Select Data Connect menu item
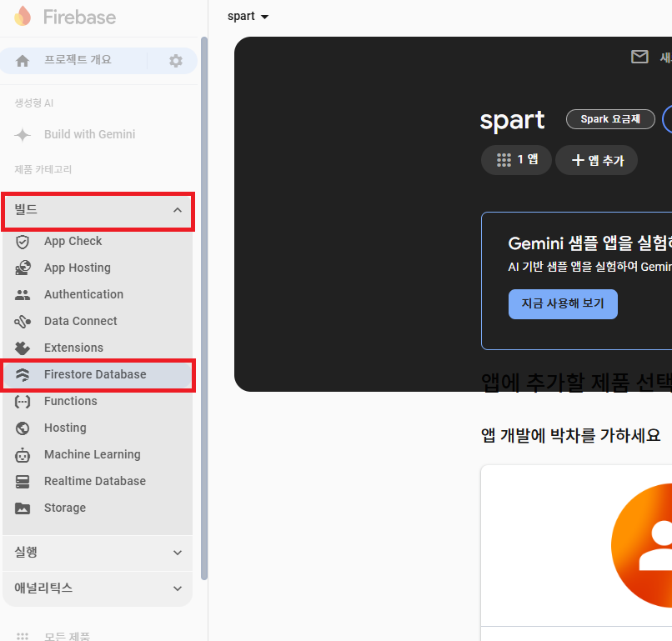This screenshot has height=641, width=672. click(x=98, y=321)
